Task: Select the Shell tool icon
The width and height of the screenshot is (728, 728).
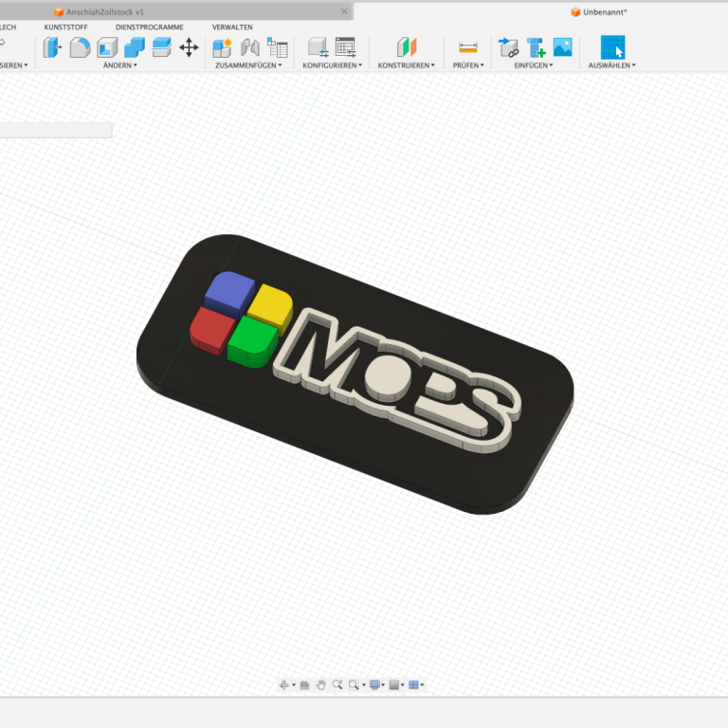Action: pyautogui.click(x=107, y=47)
